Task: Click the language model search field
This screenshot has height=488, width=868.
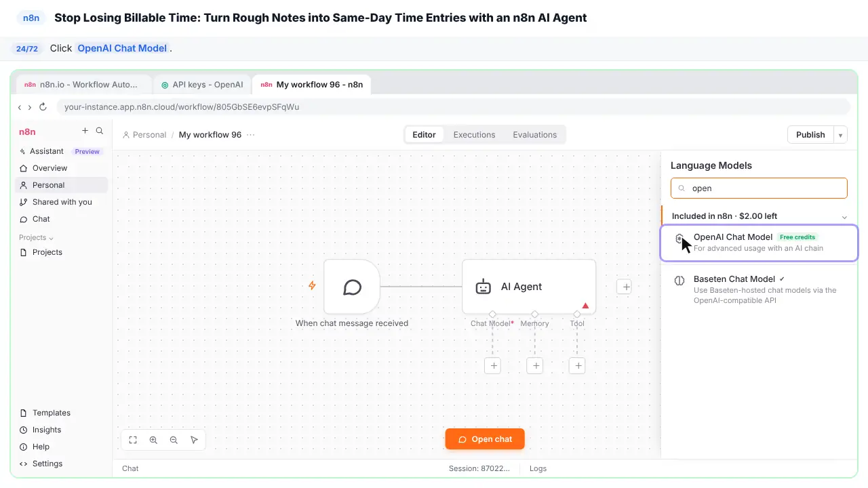Action: point(759,188)
